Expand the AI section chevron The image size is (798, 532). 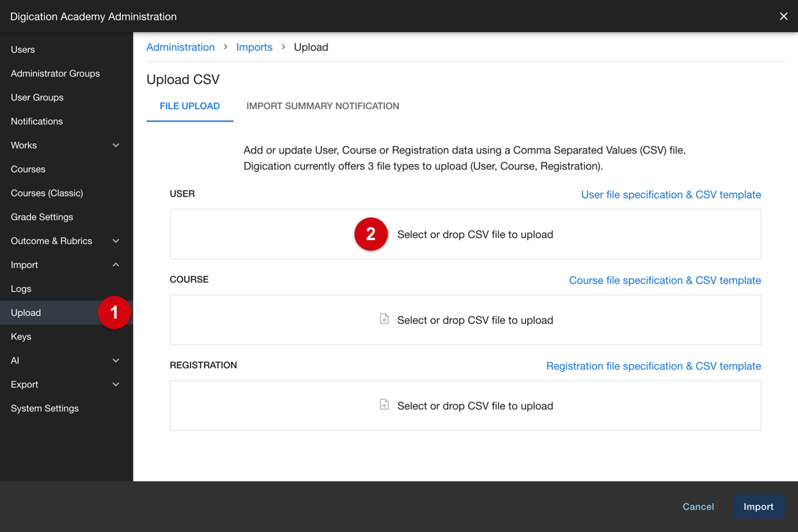pyautogui.click(x=116, y=360)
